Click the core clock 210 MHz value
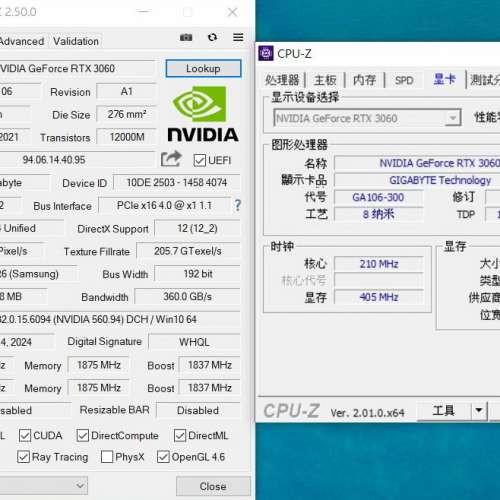 378,264
